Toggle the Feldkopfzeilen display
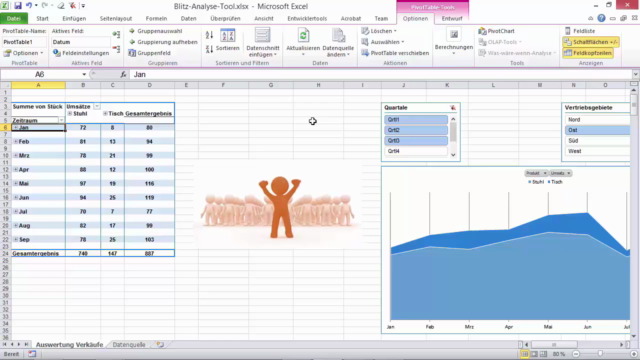The height and width of the screenshot is (360, 640). [x=588, y=53]
